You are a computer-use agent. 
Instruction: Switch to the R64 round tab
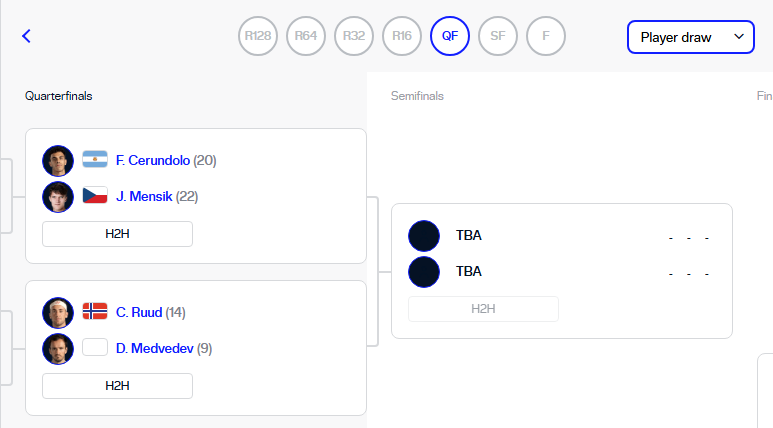coord(306,36)
